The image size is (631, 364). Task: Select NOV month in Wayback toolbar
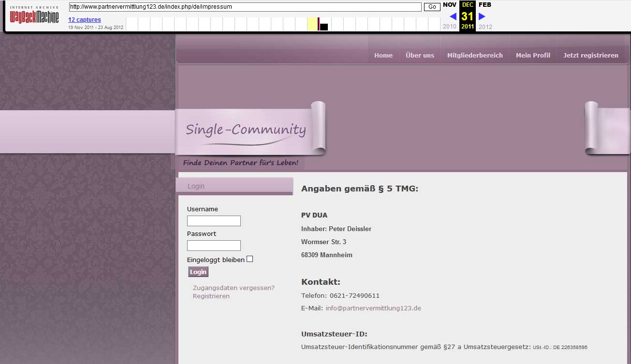[x=450, y=5]
